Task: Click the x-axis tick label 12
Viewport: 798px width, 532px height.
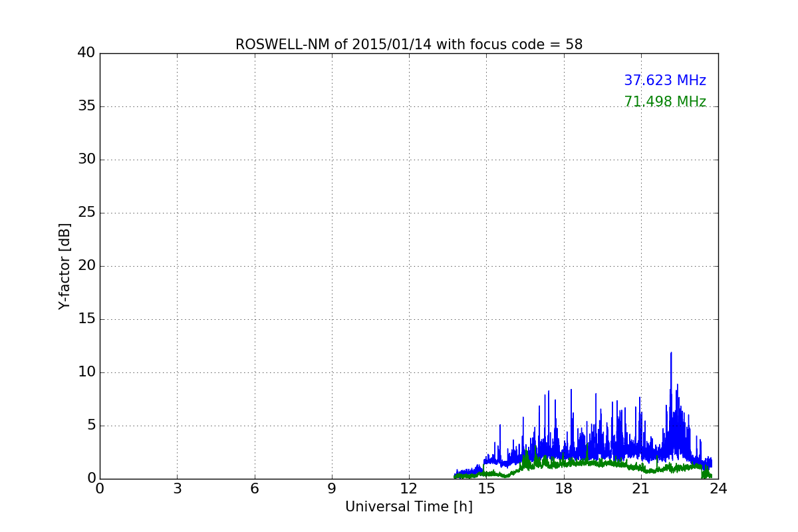Action: click(409, 489)
